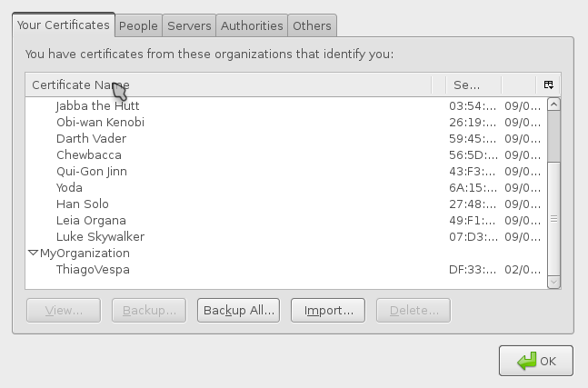Pick the Han Solo certificate
Image resolution: width=588 pixels, height=388 pixels.
point(285,204)
